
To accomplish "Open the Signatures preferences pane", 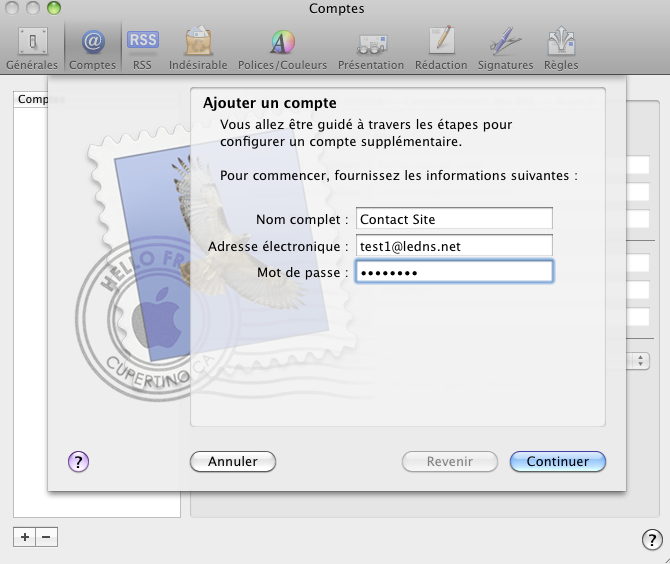I will pos(505,48).
